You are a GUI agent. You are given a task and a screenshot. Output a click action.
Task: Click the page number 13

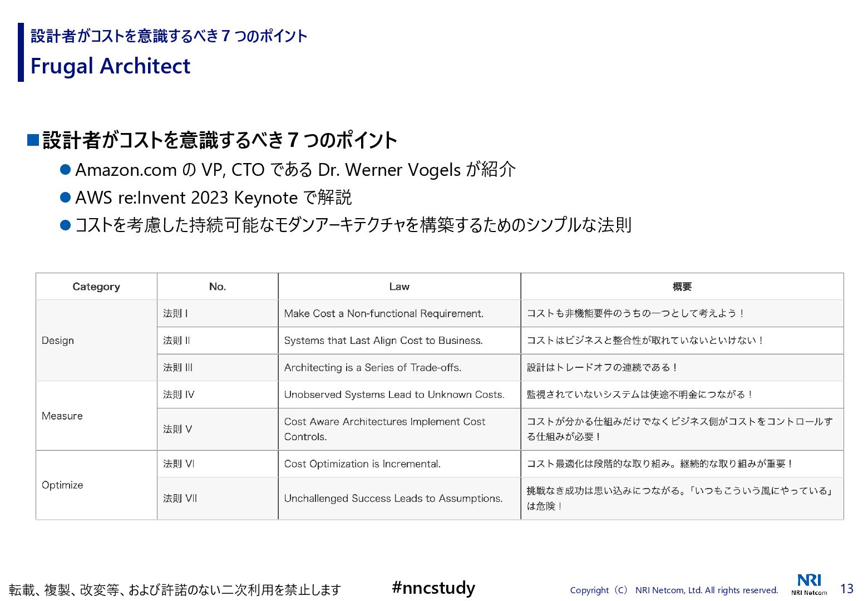click(846, 589)
